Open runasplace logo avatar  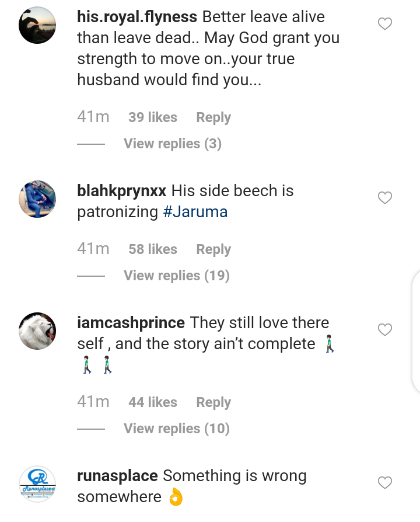(37, 484)
